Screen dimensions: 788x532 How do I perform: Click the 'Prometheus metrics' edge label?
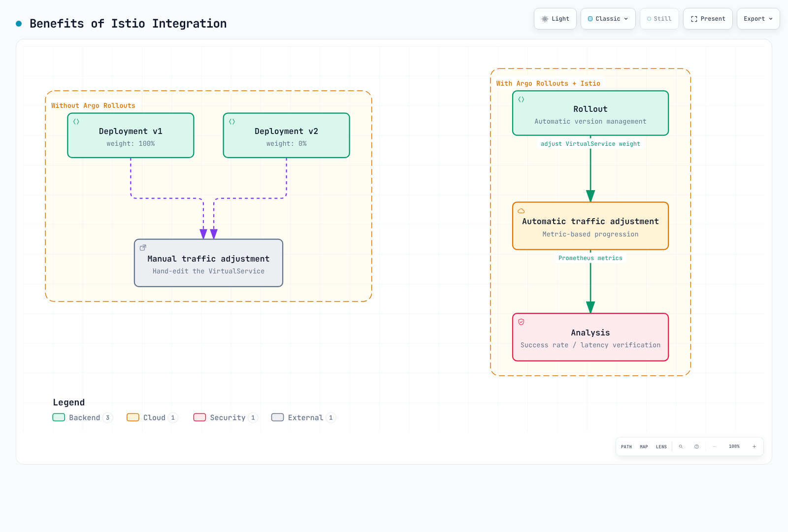[591, 258]
